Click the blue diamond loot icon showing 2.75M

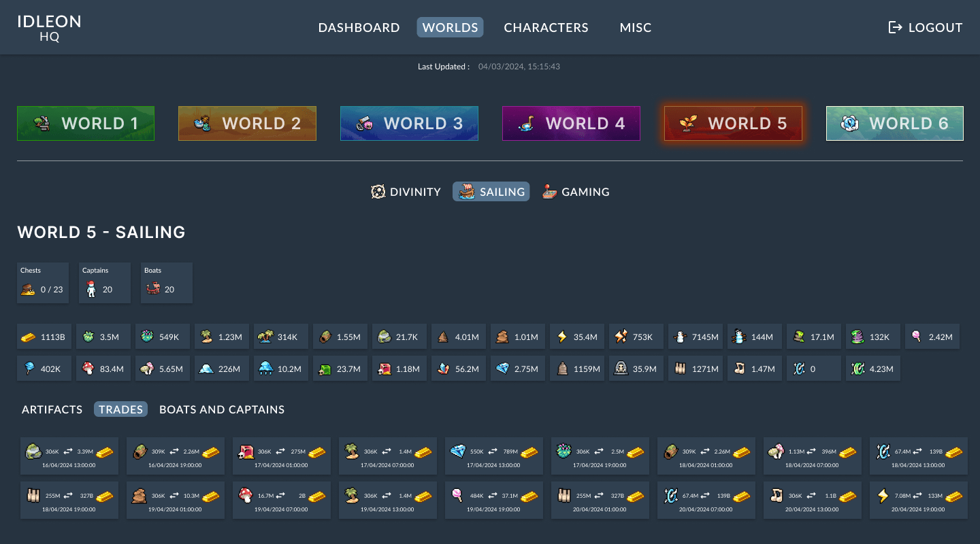(502, 369)
